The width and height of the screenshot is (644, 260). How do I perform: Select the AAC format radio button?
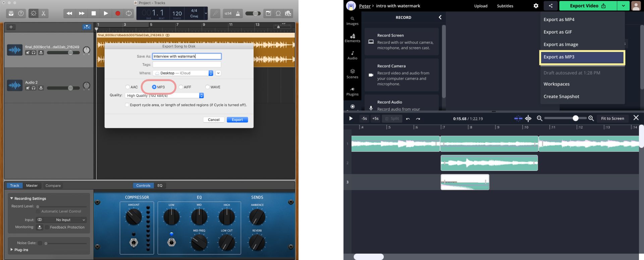[x=127, y=87]
